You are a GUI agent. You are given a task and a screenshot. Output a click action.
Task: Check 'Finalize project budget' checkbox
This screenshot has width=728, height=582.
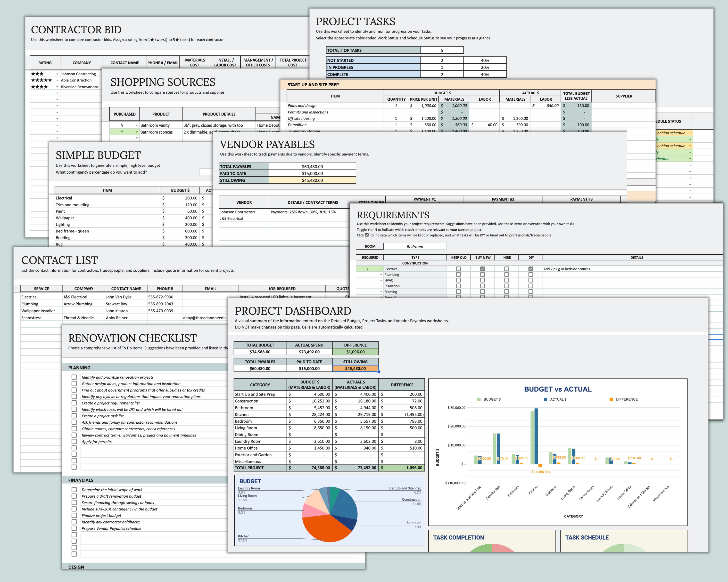pos(74,516)
